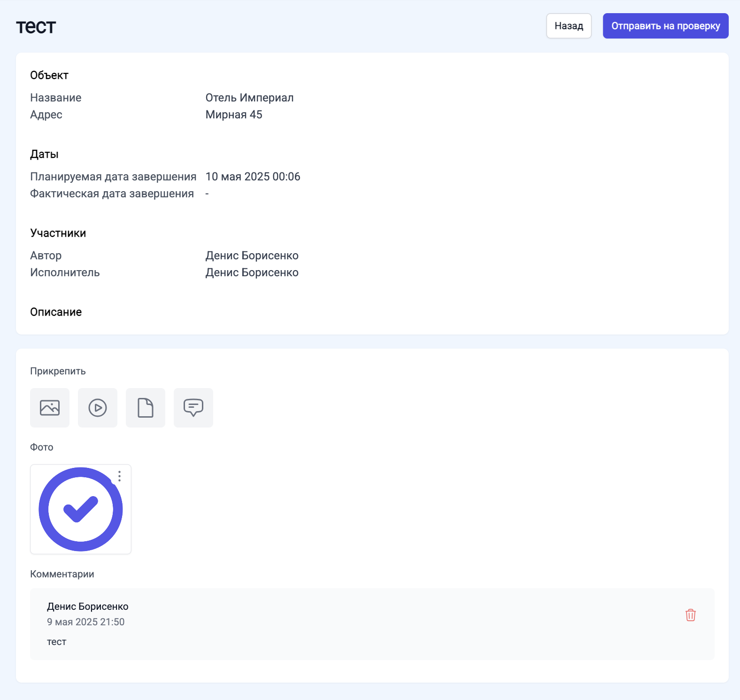Click the Планируемая дата завершения label
Viewport: 740px width, 700px height.
pyautogui.click(x=113, y=177)
